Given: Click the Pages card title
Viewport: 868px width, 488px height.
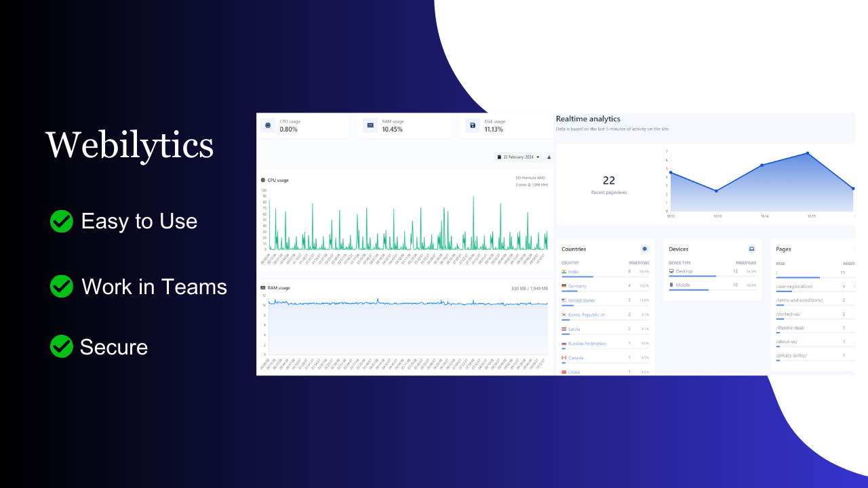Looking at the screenshot, I should coord(783,249).
